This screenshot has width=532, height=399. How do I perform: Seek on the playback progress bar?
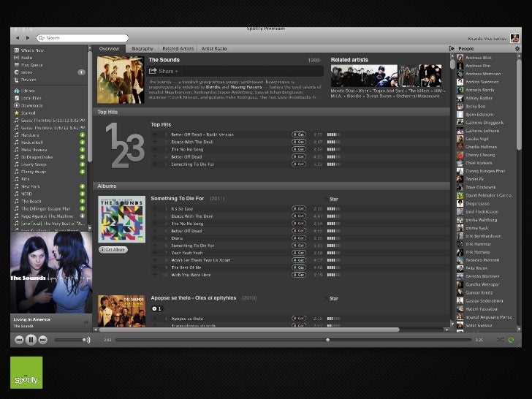[x=293, y=340]
